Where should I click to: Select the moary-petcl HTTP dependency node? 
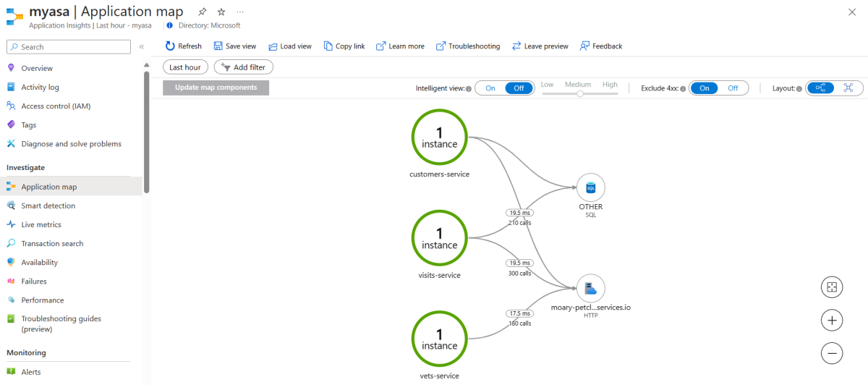[590, 289]
